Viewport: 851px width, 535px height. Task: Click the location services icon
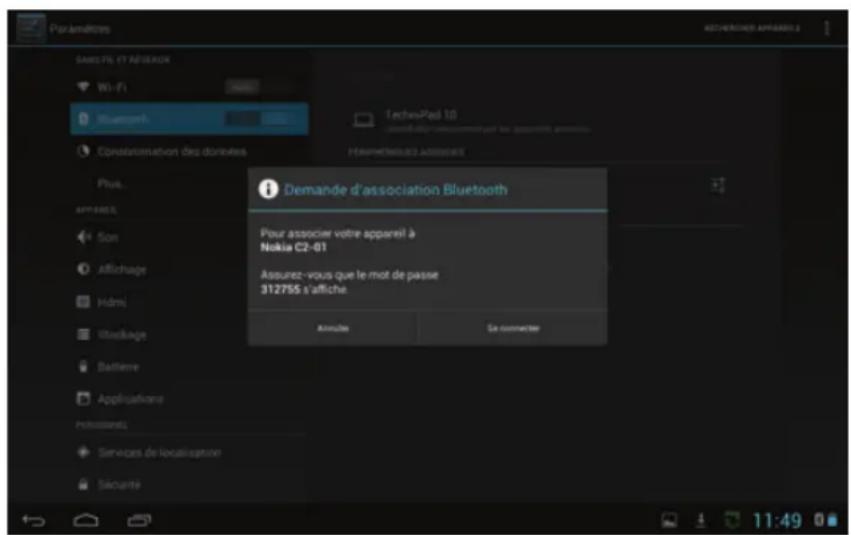pos(83,451)
